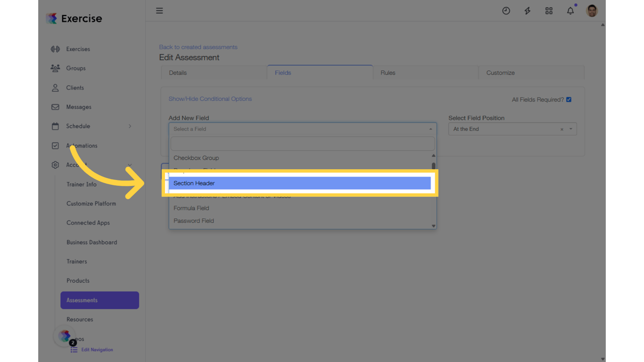The image size is (644, 362).
Task: Collapse the Account section chevron
Action: 130,165
